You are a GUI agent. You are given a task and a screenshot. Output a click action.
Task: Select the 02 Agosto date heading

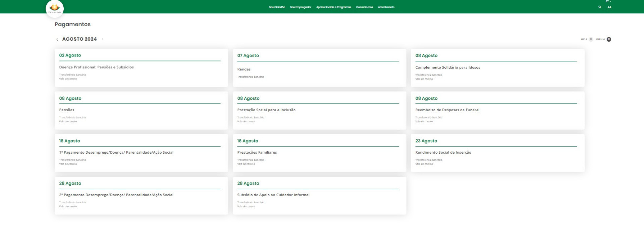(x=70, y=55)
